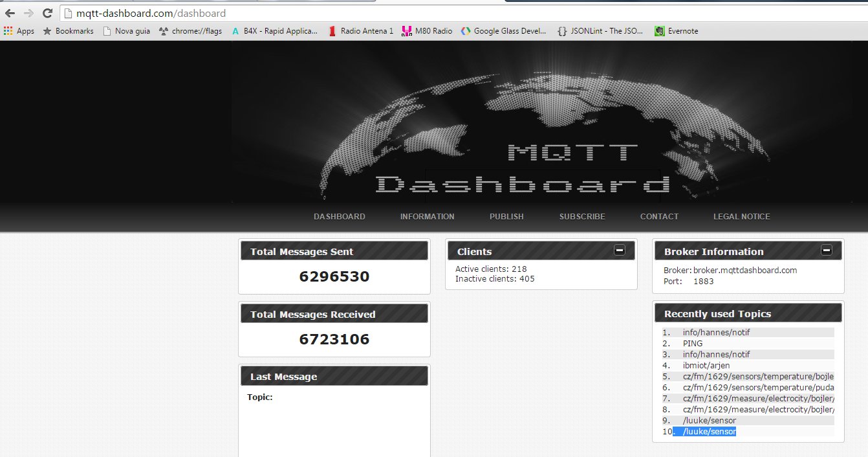
Task: Open the Evernote bookmark
Action: (x=677, y=30)
